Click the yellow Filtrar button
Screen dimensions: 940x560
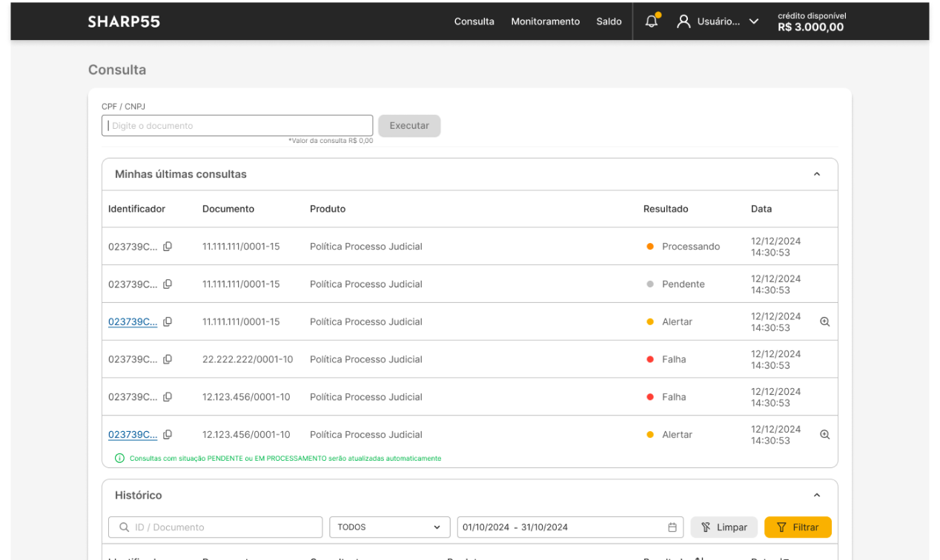tap(798, 527)
